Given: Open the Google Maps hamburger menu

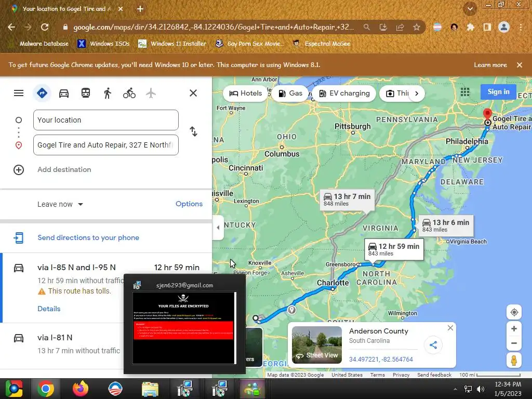Looking at the screenshot, I should (19, 93).
